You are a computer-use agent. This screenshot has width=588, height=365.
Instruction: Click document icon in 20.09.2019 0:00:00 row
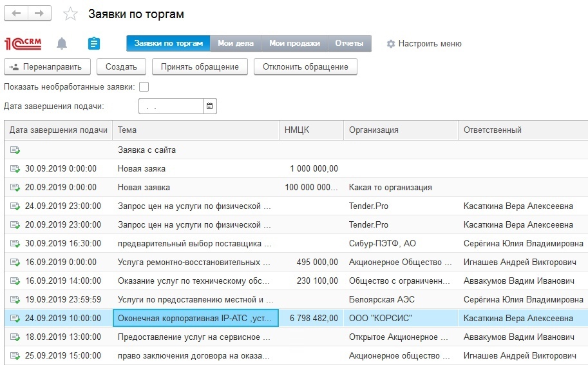click(15, 188)
